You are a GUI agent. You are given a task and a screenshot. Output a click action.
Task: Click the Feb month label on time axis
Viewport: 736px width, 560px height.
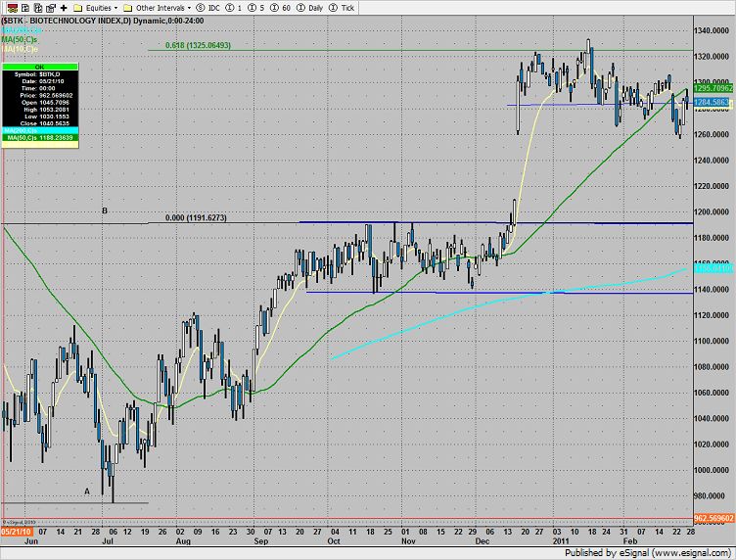(x=630, y=541)
